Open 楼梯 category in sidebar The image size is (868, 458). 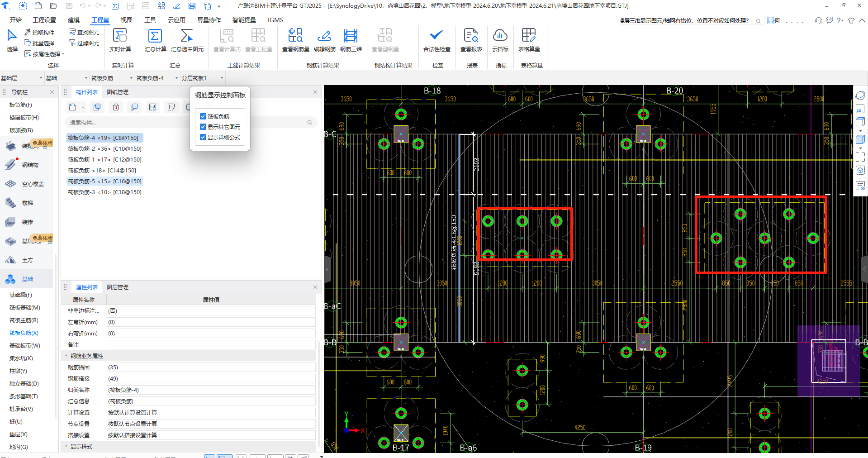point(27,203)
